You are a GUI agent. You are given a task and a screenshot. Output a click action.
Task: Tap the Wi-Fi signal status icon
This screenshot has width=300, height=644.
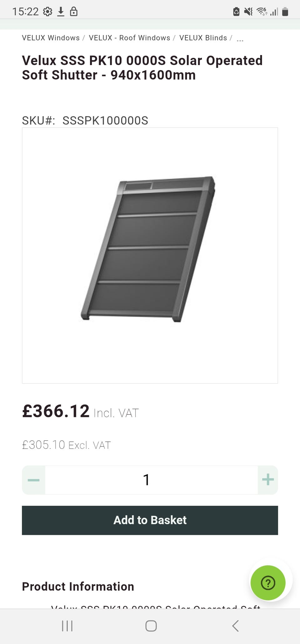[262, 12]
